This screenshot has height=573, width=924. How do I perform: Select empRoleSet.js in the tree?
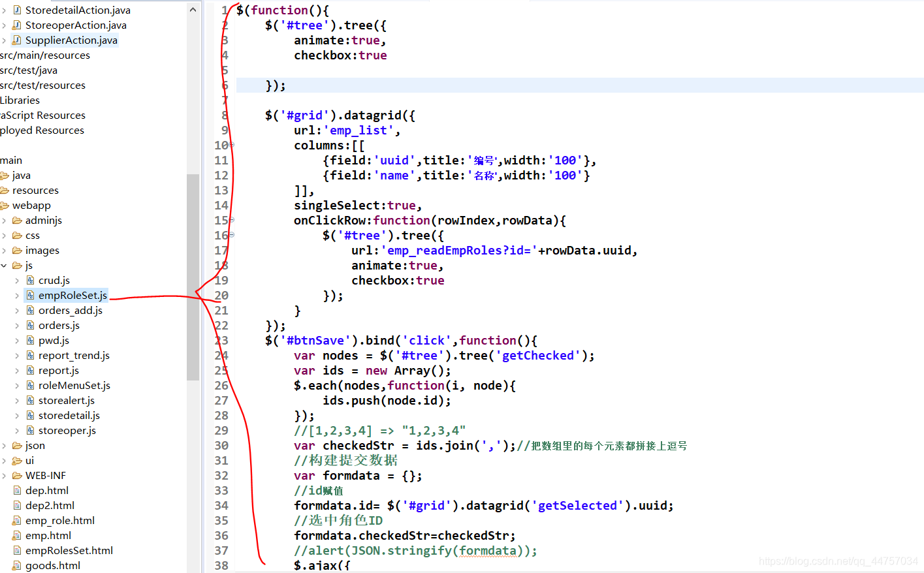click(72, 295)
